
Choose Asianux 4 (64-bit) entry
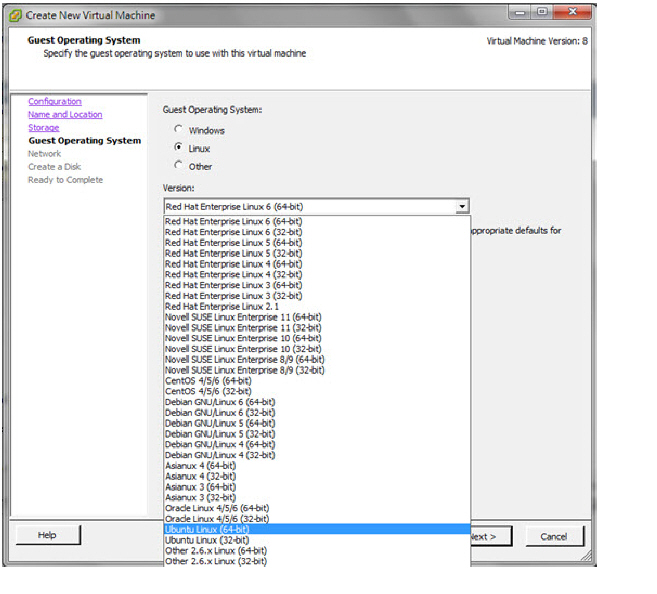click(x=317, y=466)
